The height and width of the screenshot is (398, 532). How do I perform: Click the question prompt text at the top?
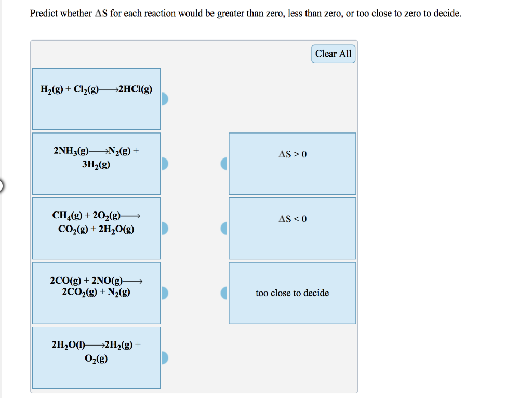tap(244, 13)
